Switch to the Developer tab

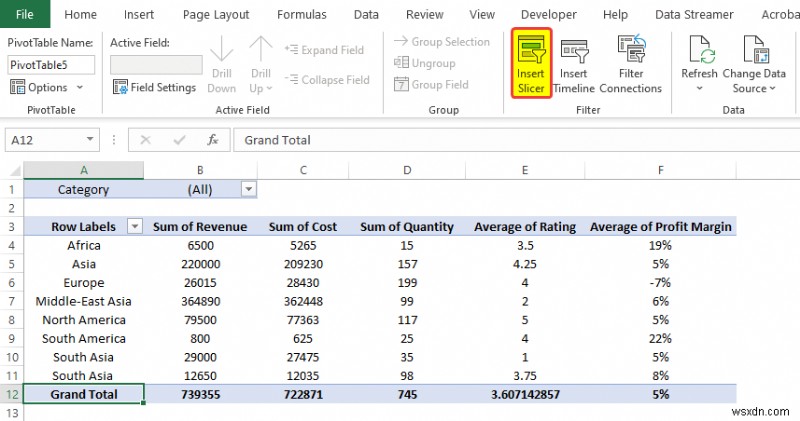tap(548, 14)
